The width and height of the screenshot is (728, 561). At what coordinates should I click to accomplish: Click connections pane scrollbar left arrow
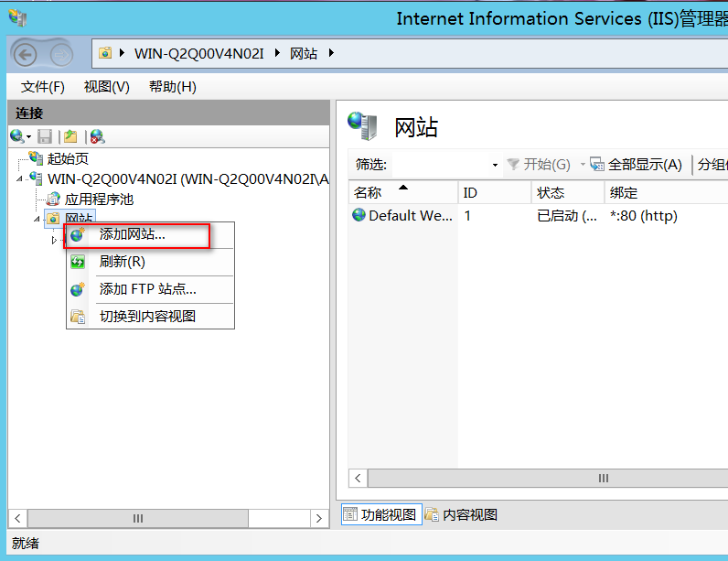pyautogui.click(x=17, y=518)
